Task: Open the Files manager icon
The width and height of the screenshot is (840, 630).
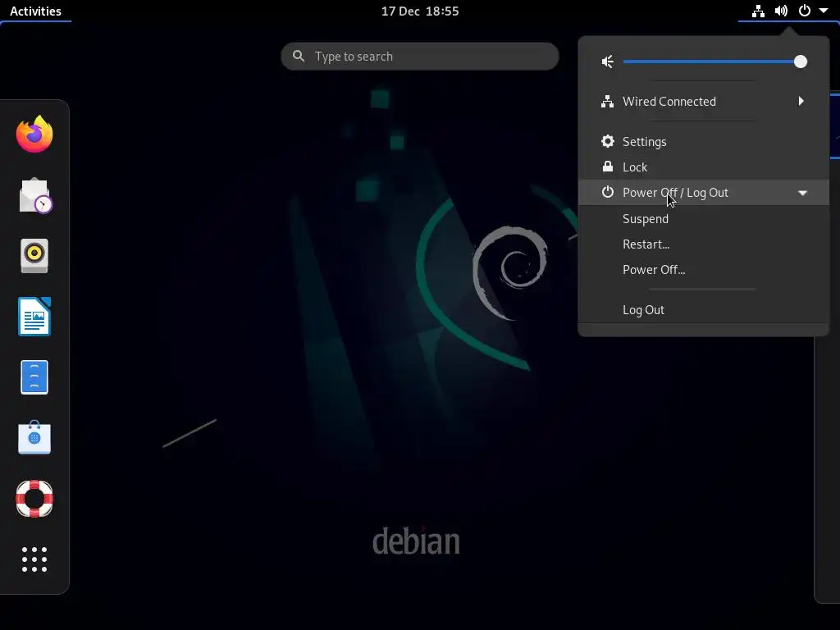Action: [x=34, y=377]
